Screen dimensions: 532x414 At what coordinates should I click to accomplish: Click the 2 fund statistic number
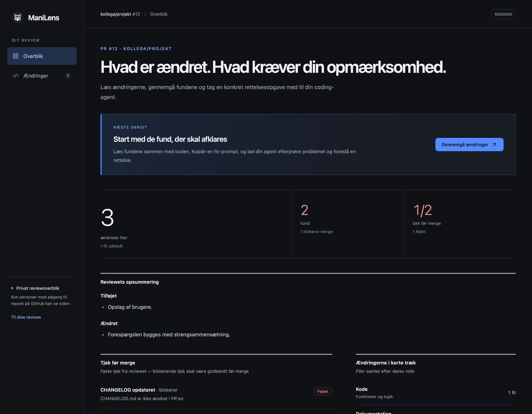click(x=304, y=210)
